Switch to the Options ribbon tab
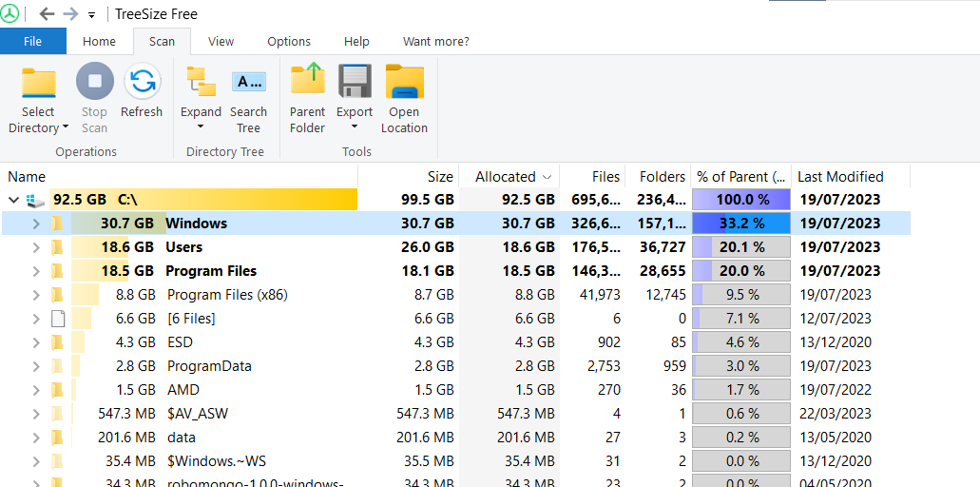Image resolution: width=980 pixels, height=487 pixels. click(x=289, y=41)
